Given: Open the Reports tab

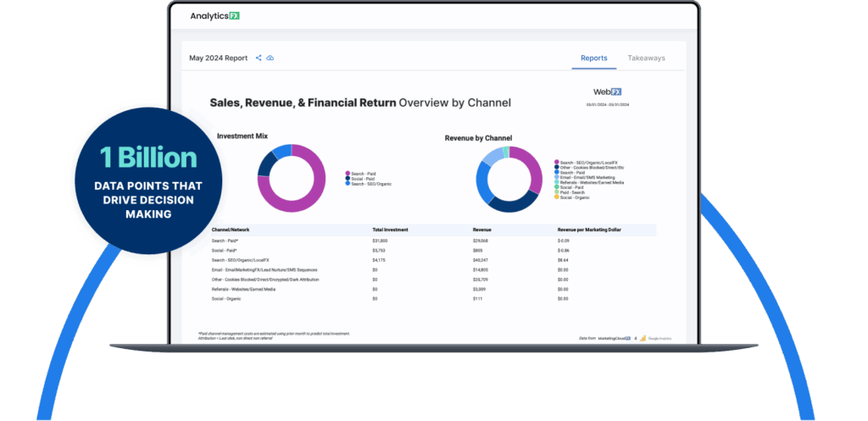Looking at the screenshot, I should click(x=593, y=58).
